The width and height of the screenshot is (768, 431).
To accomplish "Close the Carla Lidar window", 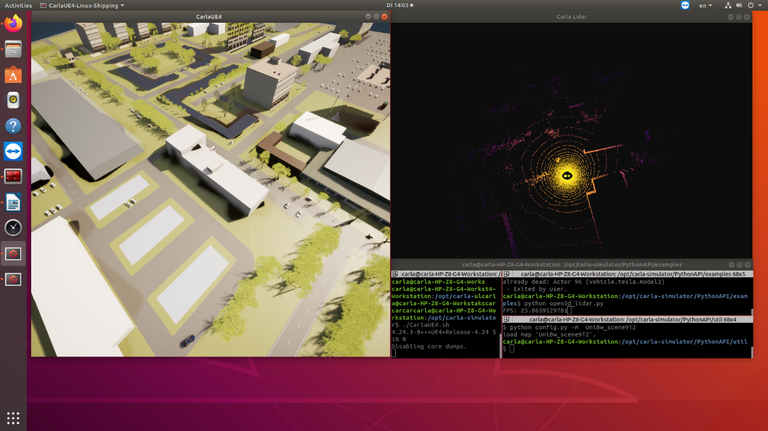I will (x=745, y=17).
